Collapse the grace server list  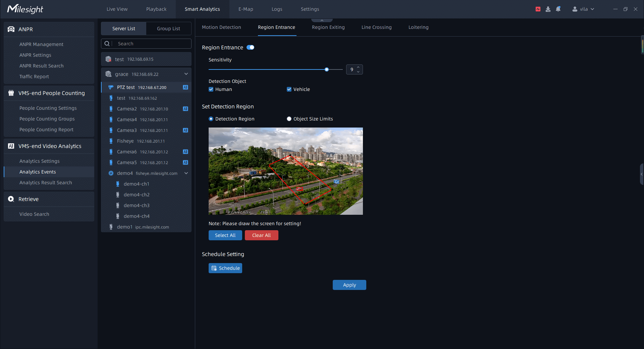point(186,74)
